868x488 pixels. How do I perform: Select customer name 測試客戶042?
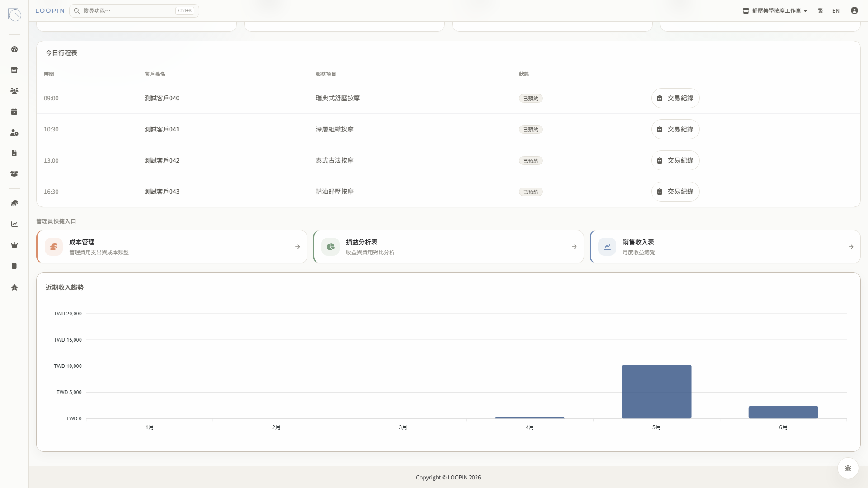(x=162, y=160)
